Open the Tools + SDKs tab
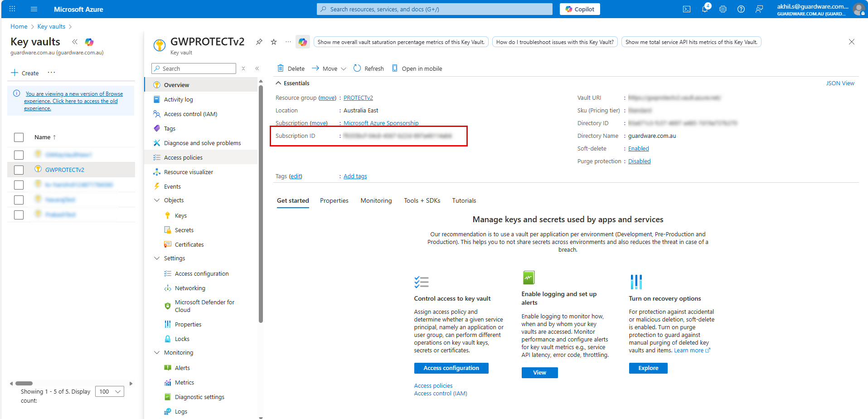Viewport: 868px width, 419px height. click(422, 200)
